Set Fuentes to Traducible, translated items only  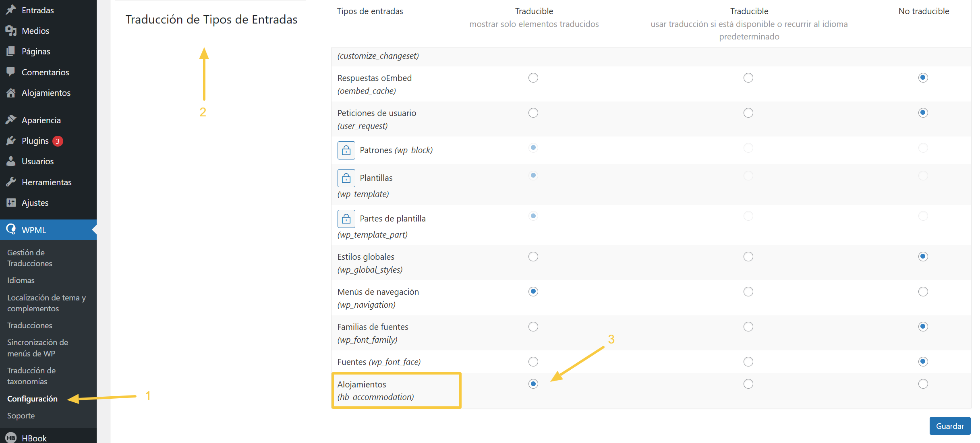[x=533, y=362]
